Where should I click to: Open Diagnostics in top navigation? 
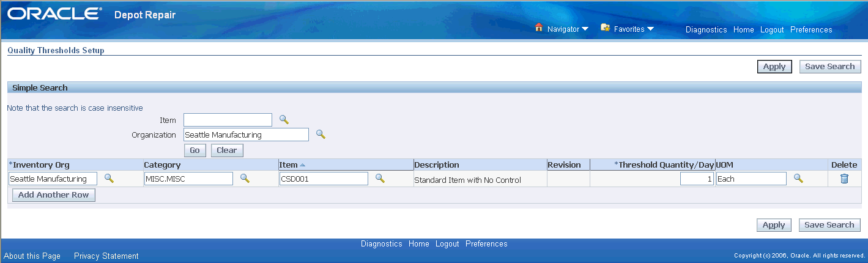point(707,29)
